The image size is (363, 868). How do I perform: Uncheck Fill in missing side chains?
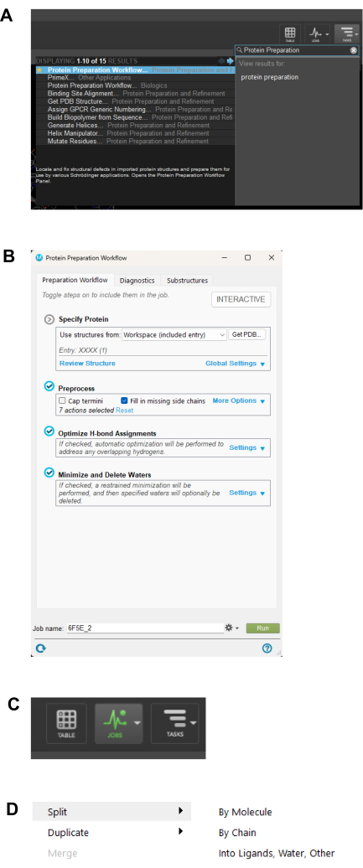[x=125, y=400]
